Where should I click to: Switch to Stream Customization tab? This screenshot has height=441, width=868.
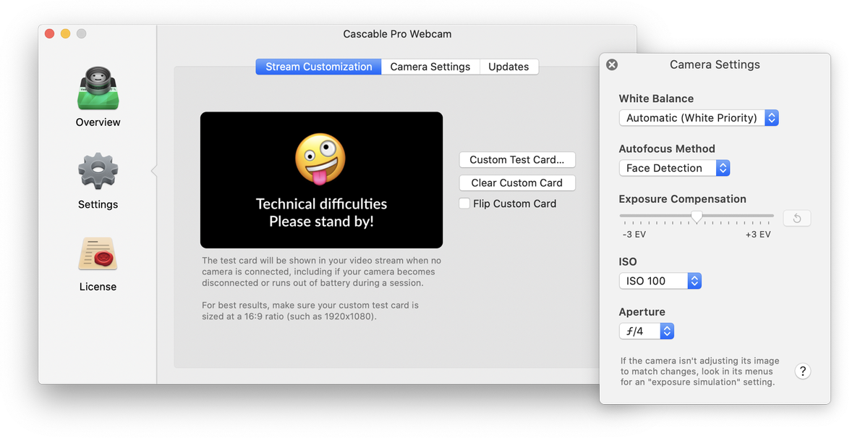coord(318,67)
